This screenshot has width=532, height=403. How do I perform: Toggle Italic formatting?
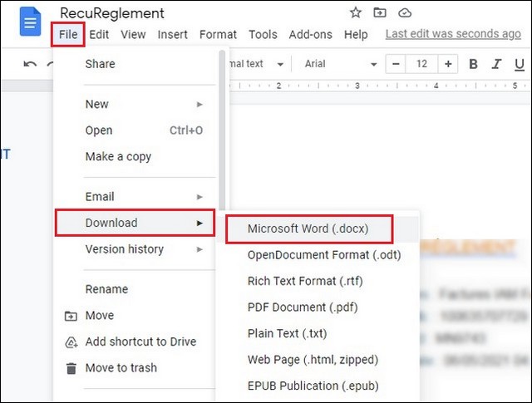(496, 64)
